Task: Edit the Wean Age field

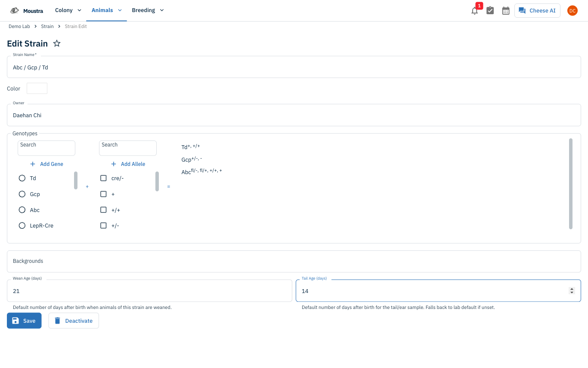Action: pyautogui.click(x=149, y=291)
